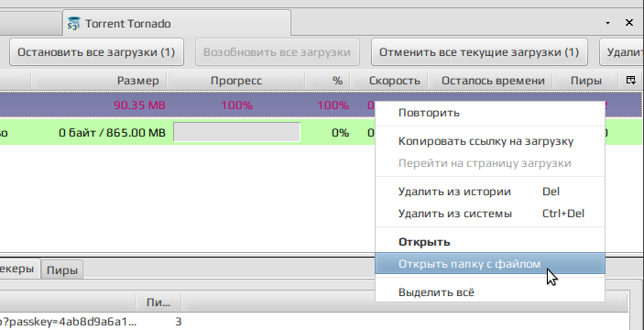Click the Пи... column header in tracker list
The image size is (644, 330).
[158, 303]
